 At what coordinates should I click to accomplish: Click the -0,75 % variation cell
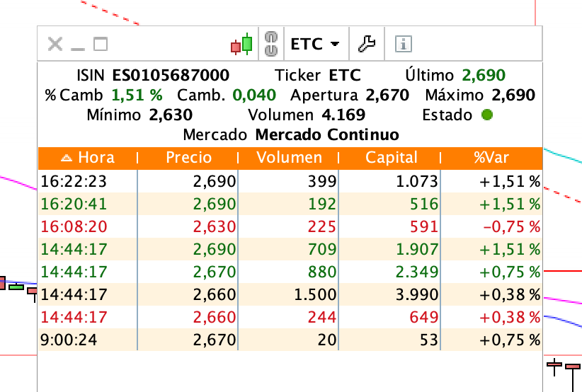511,226
